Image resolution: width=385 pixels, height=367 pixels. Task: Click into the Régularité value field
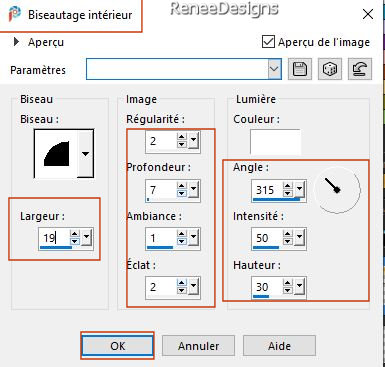point(162,141)
